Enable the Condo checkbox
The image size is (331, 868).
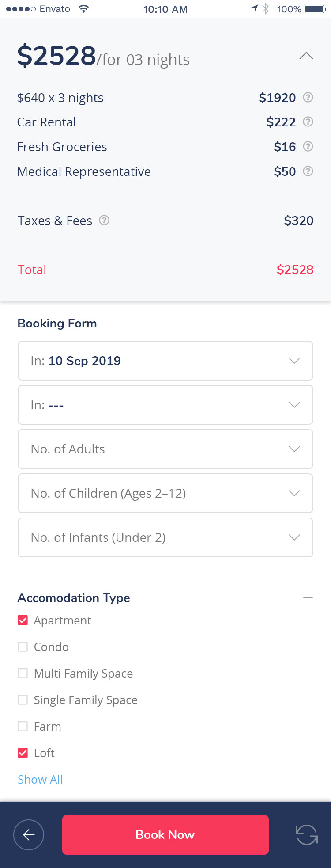pyautogui.click(x=23, y=647)
